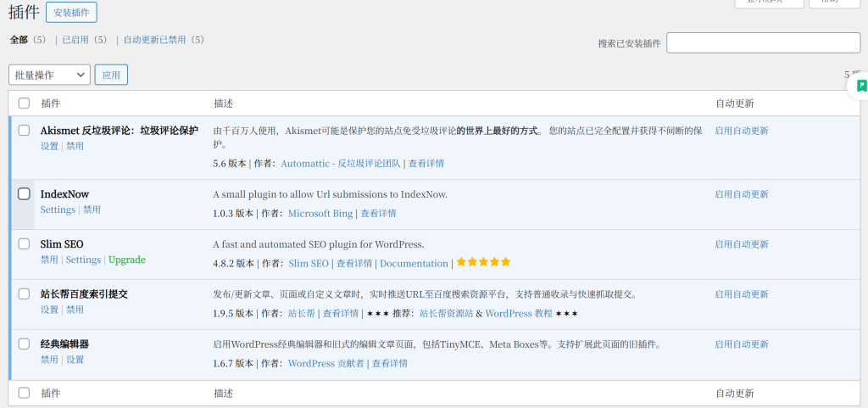Image resolution: width=868 pixels, height=408 pixels.
Task: Open 站长帮 author link
Action: point(302,313)
